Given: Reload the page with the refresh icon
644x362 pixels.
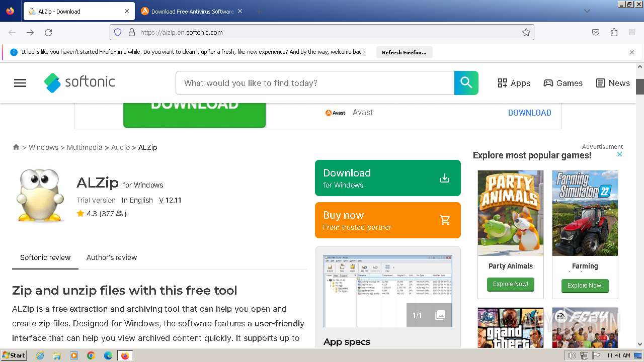Looking at the screenshot, I should pos(48,32).
